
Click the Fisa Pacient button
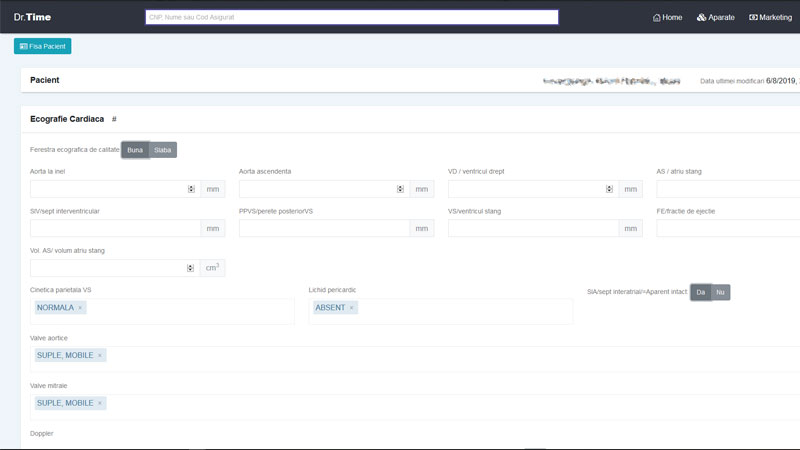point(43,46)
